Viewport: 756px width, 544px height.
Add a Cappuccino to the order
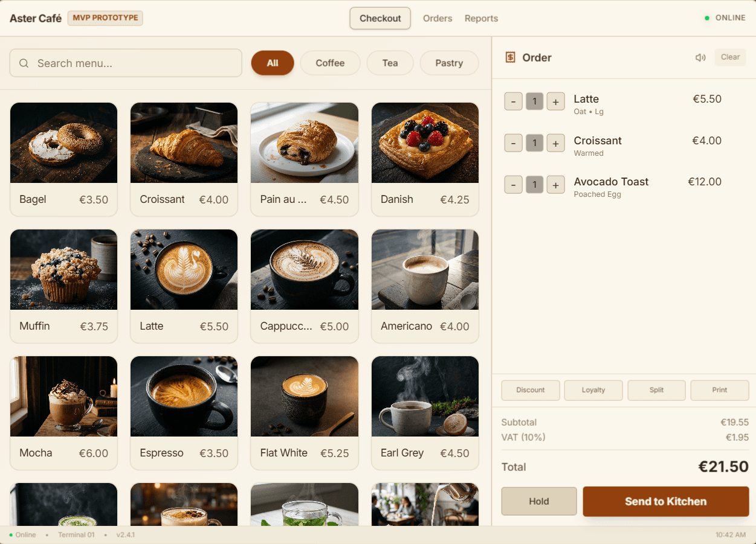[x=305, y=286]
